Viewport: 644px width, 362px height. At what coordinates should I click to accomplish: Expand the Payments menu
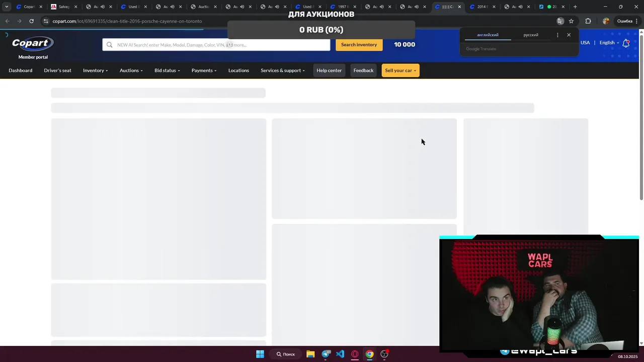pyautogui.click(x=204, y=70)
